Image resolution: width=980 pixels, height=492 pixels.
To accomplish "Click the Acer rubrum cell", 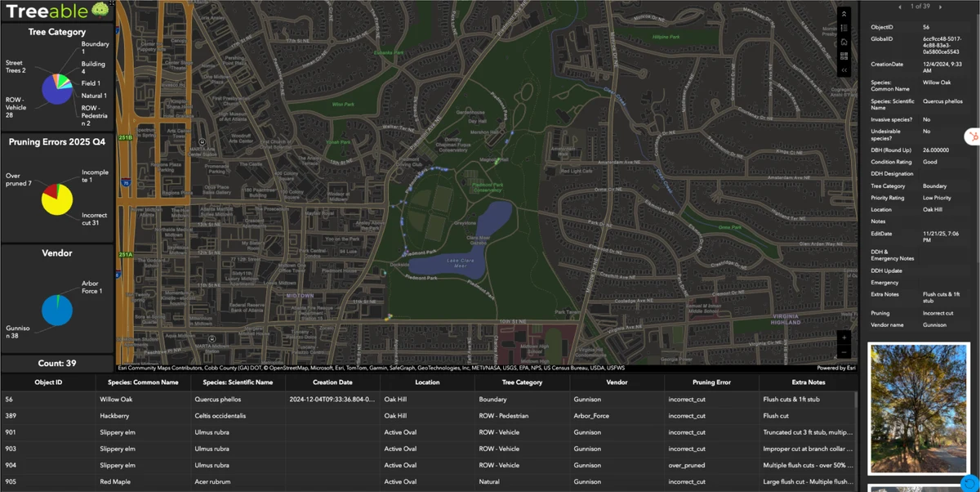I will pos(238,481).
